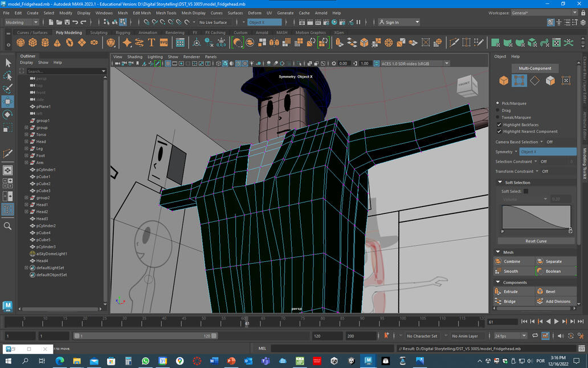Click the Maya icon in the Windows taskbar
The width and height of the screenshot is (588, 368).
(x=368, y=362)
